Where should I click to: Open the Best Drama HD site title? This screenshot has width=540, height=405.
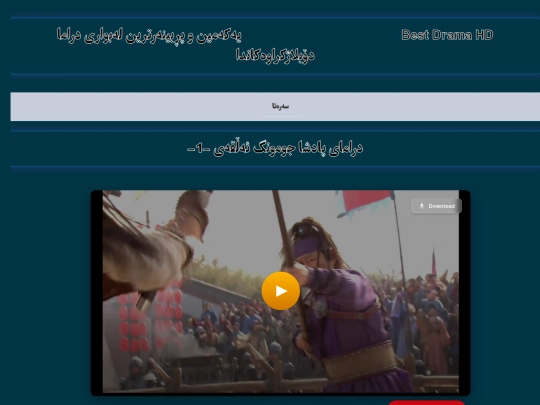coord(447,35)
